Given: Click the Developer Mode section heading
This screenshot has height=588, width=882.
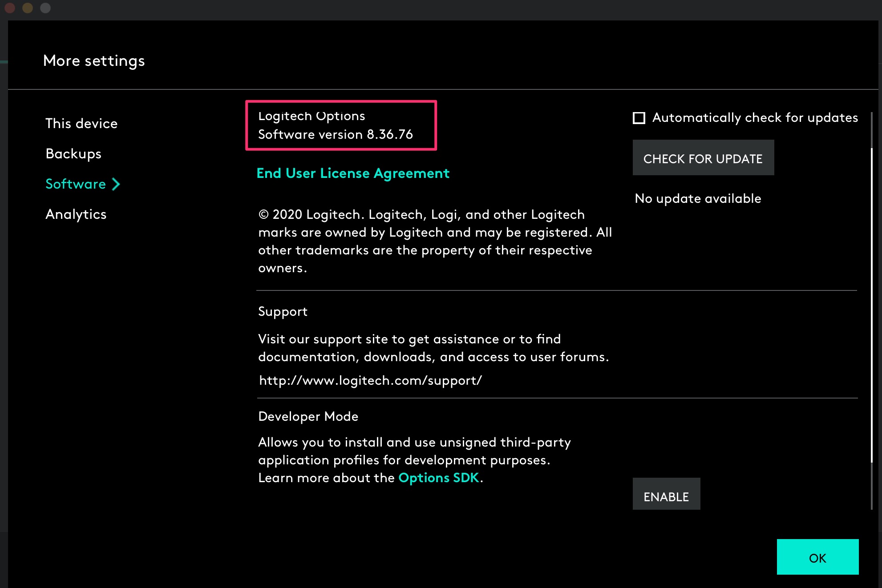Looking at the screenshot, I should [x=308, y=416].
